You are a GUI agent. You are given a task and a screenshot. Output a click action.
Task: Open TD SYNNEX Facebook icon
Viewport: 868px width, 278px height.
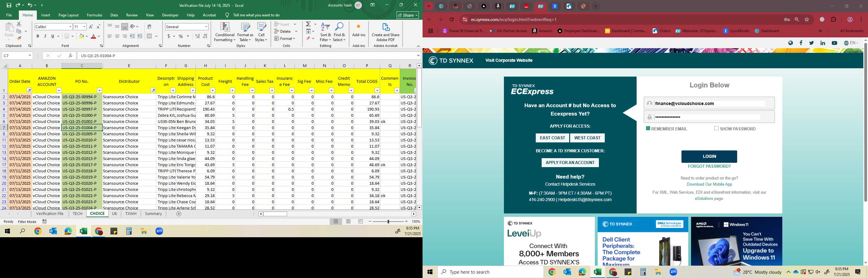point(801,43)
